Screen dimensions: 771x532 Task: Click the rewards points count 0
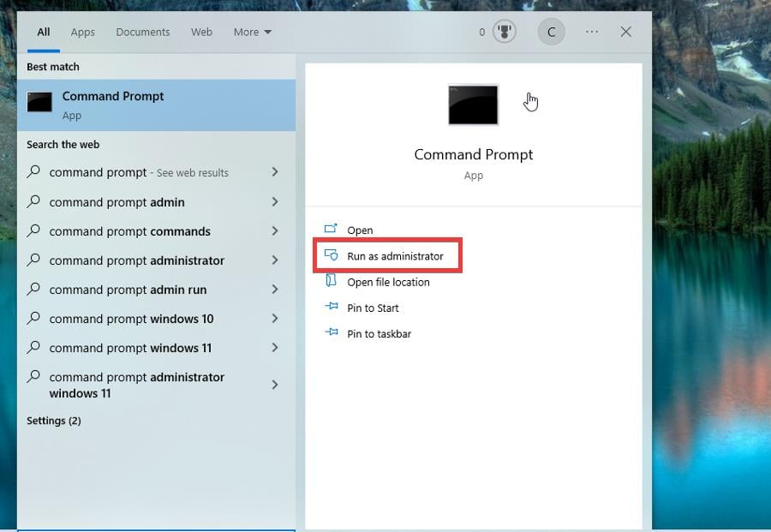point(481,32)
